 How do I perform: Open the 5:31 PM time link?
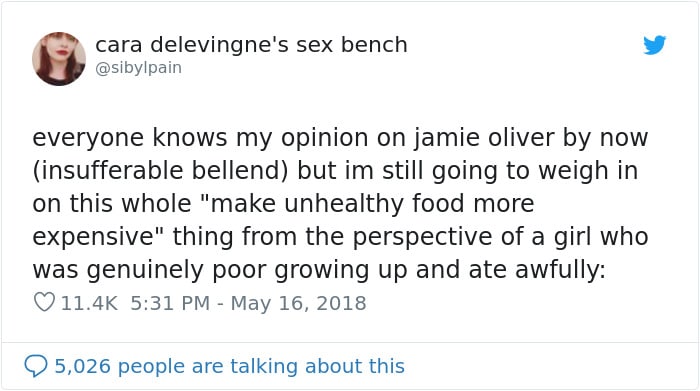[x=170, y=303]
